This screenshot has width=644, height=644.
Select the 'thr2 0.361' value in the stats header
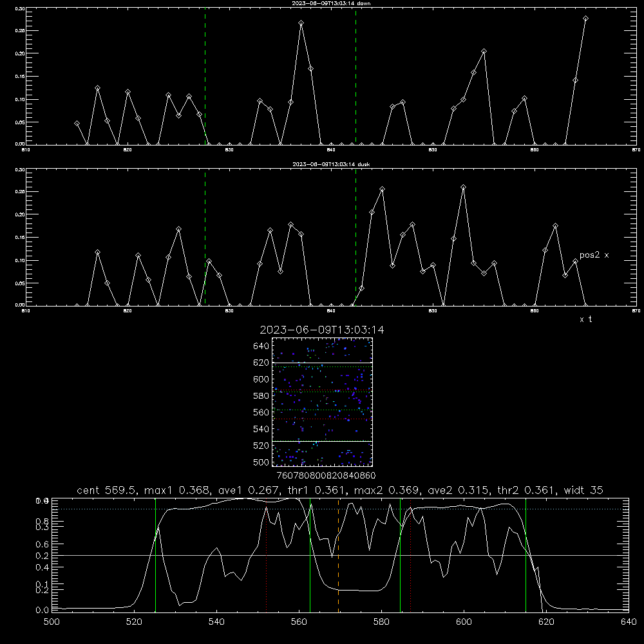527,490
